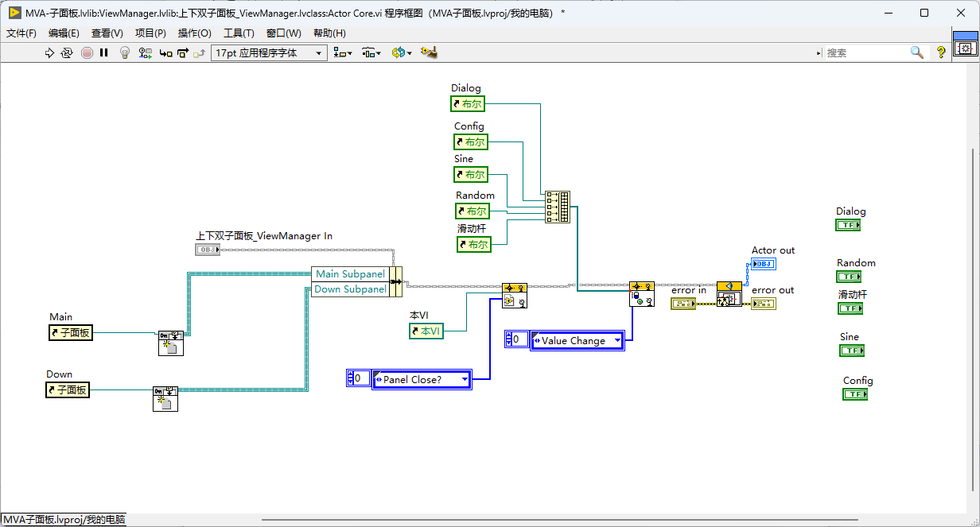Click index stepper beside Panel Close? ring
The image size is (980, 527).
[x=351, y=378]
